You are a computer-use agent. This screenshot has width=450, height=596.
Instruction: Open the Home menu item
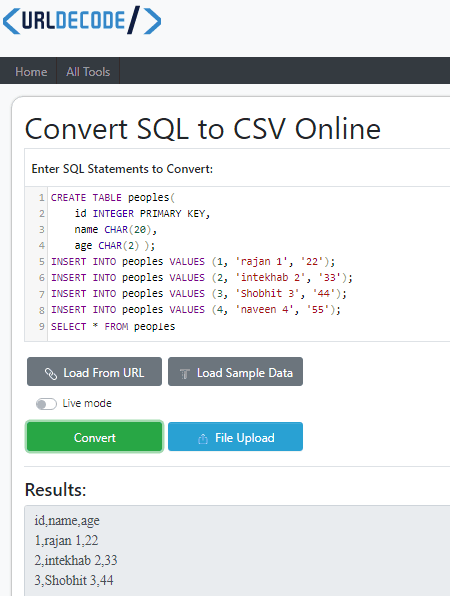tap(31, 71)
